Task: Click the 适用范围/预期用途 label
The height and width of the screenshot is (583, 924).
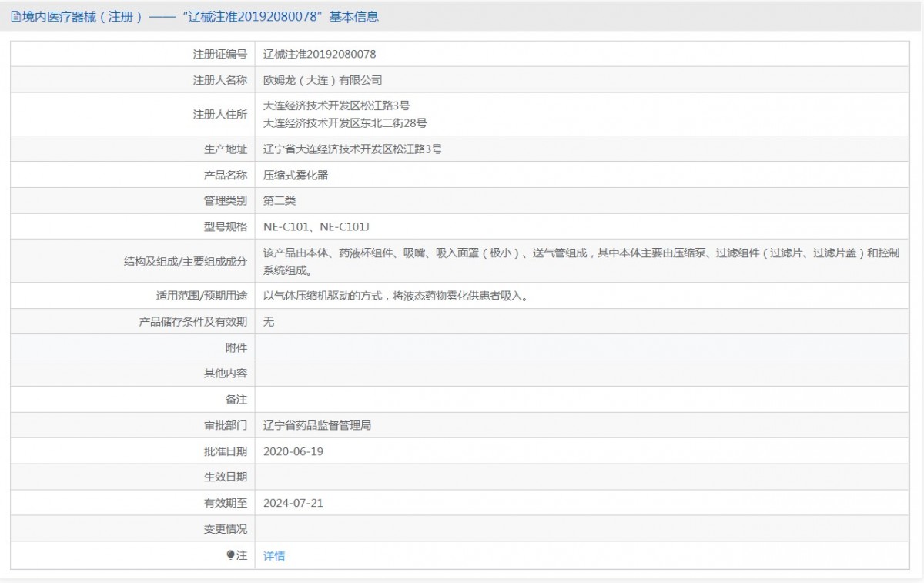Action: click(202, 297)
